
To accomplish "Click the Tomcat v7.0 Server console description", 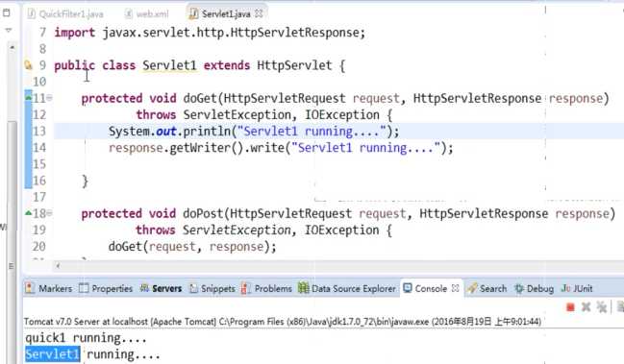I will [x=282, y=322].
